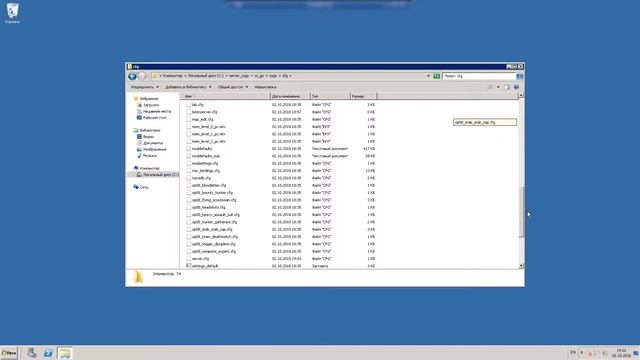Go to Локальный диск (C:) in the breadcrumb
This screenshot has height=360, width=640.
point(206,76)
